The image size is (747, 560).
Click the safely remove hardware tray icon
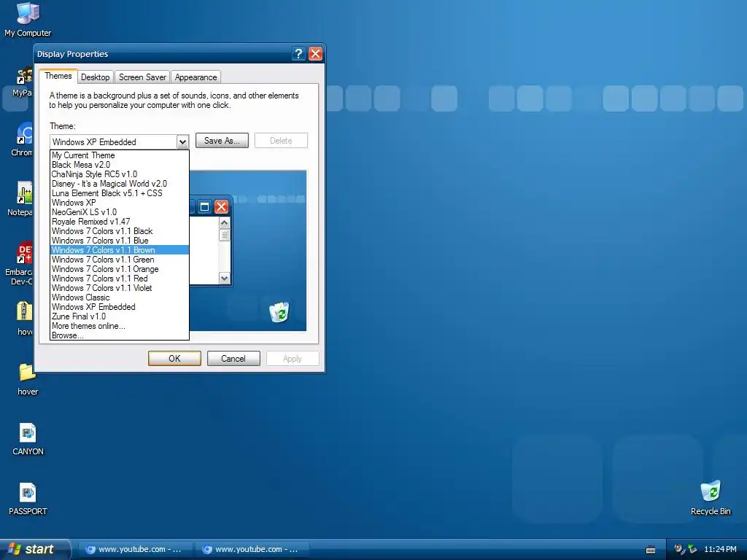[x=692, y=549]
